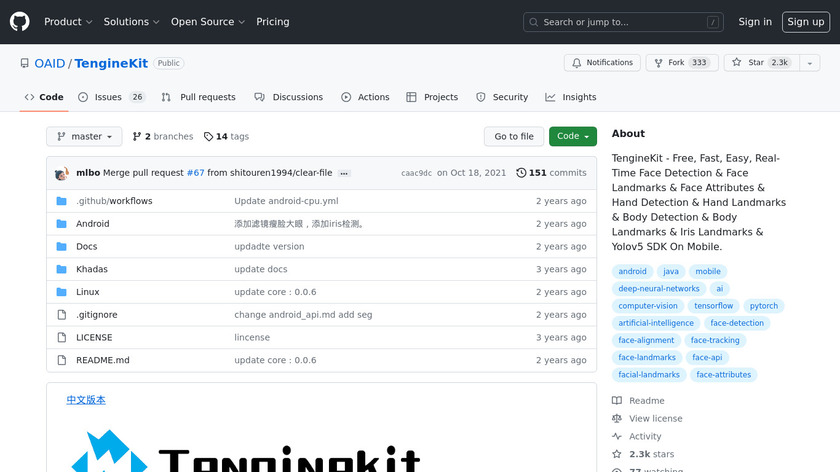Image resolution: width=840 pixels, height=472 pixels.
Task: Click the Notifications bell button
Action: [x=602, y=63]
